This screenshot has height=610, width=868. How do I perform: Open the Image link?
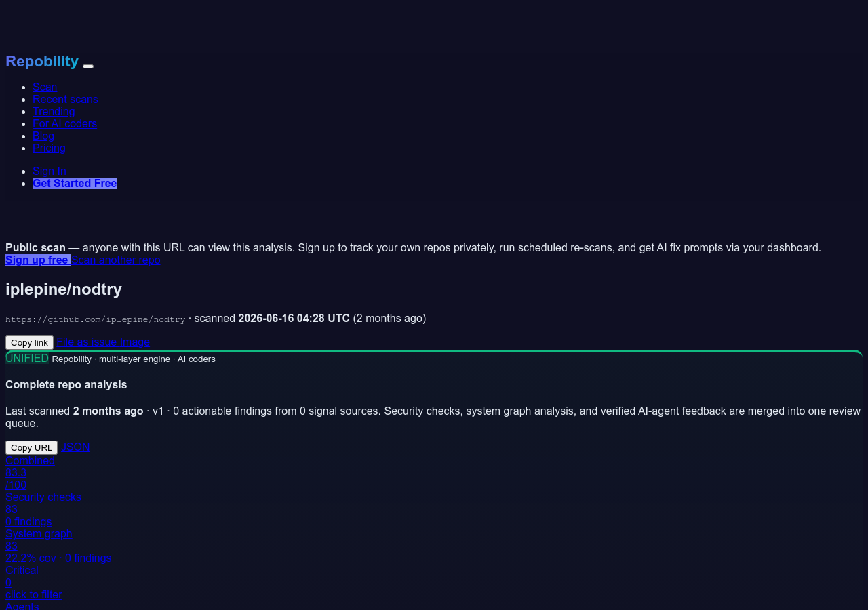click(135, 342)
